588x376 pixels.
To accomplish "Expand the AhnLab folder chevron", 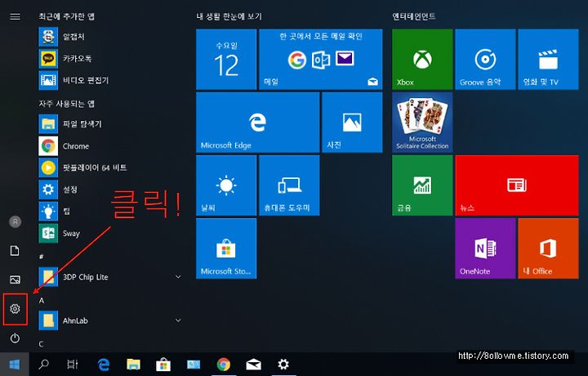I will pos(178,320).
